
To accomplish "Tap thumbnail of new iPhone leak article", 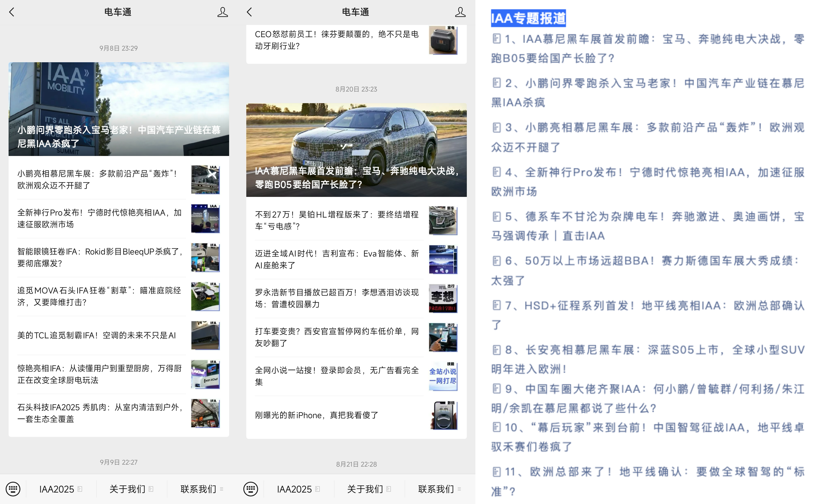I will pyautogui.click(x=443, y=415).
